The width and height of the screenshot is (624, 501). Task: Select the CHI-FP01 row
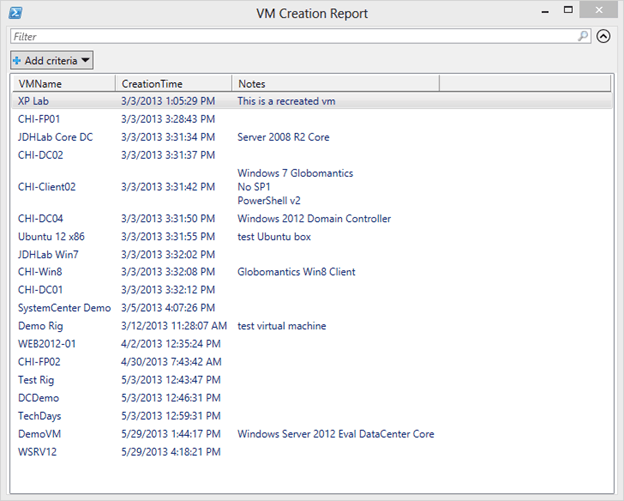point(312,119)
